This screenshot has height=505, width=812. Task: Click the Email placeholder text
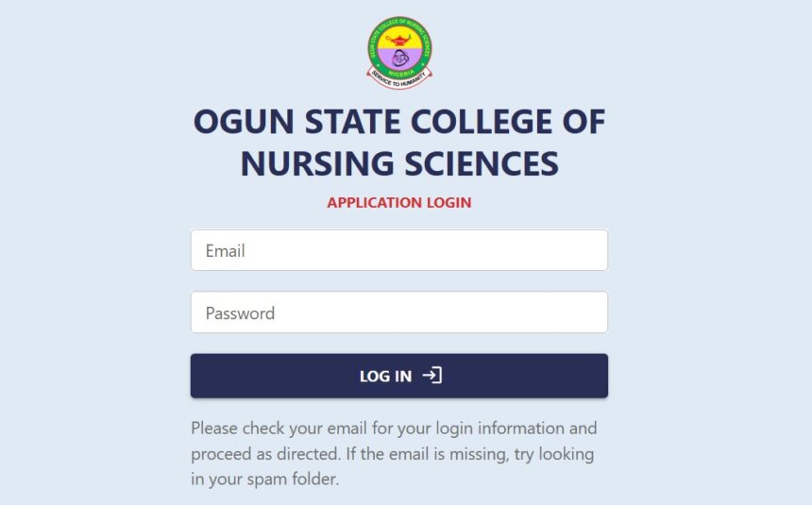tap(226, 251)
